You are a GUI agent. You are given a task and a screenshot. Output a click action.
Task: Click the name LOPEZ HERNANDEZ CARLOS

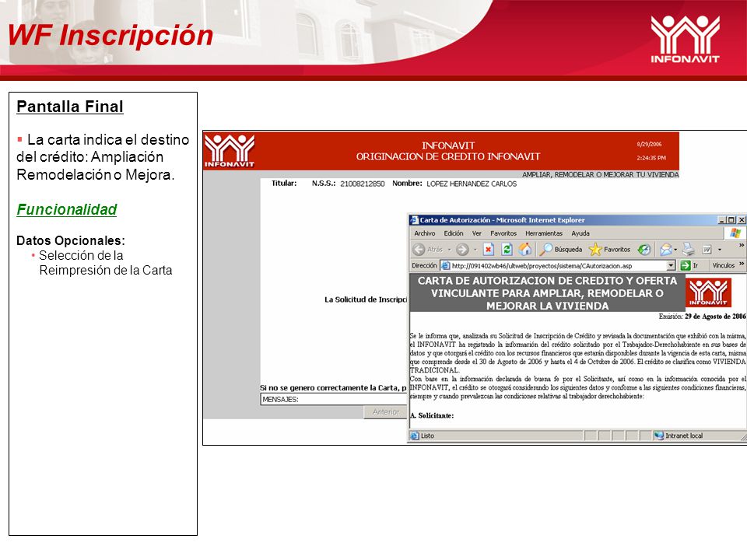pyautogui.click(x=472, y=184)
